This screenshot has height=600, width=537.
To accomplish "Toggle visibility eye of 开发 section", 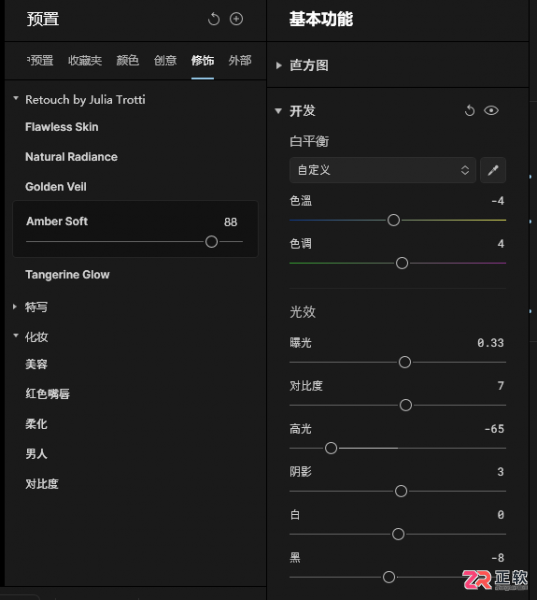I will click(491, 111).
